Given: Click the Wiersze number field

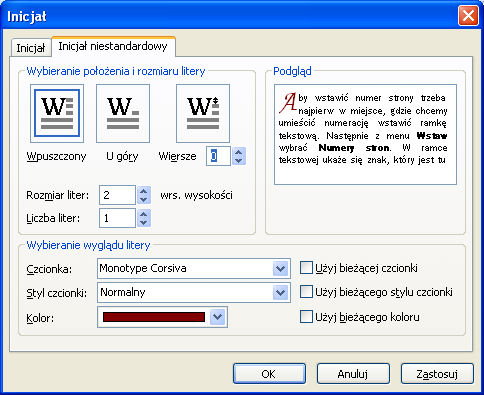Looking at the screenshot, I should pyautogui.click(x=218, y=156).
